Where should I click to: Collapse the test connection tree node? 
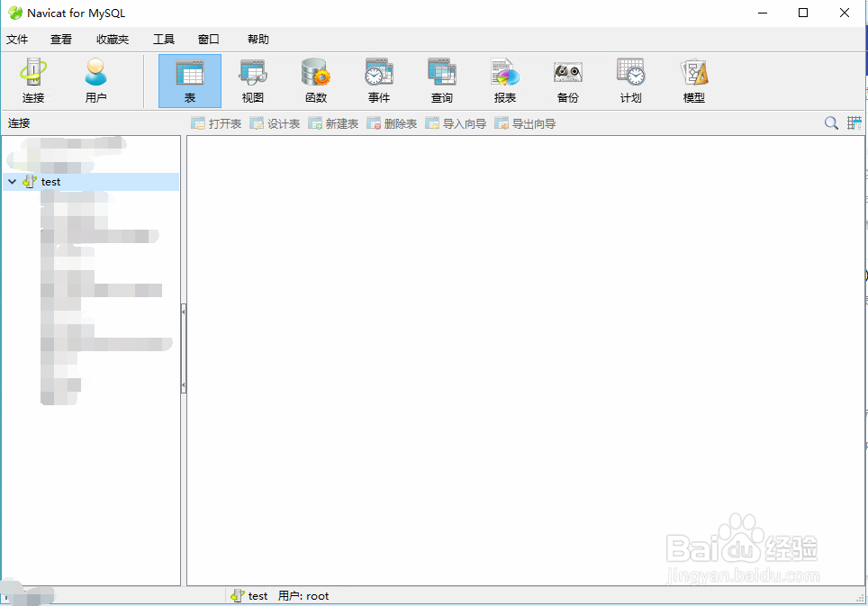[x=12, y=182]
